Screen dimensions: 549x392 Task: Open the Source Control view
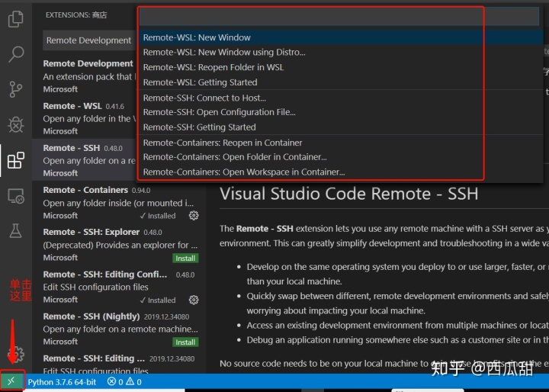[x=16, y=89]
